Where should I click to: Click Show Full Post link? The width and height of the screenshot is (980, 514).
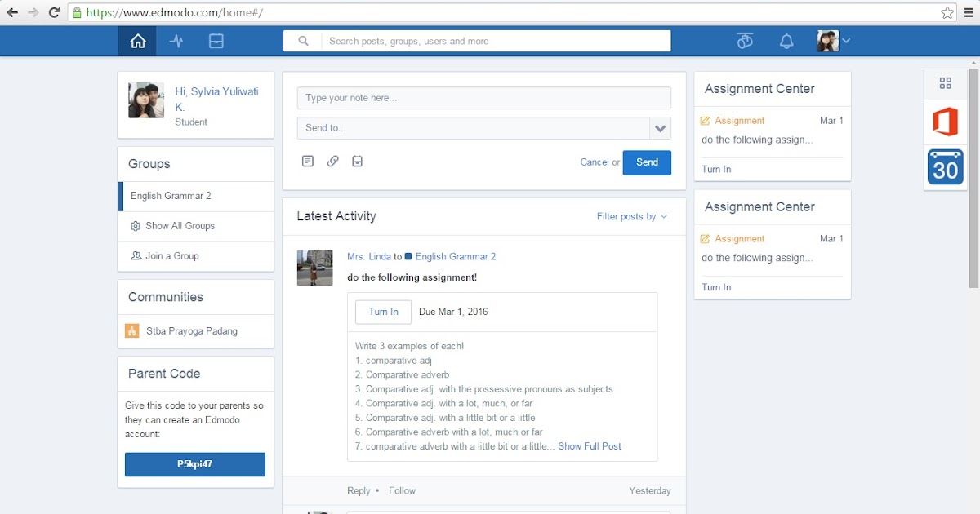pos(590,446)
